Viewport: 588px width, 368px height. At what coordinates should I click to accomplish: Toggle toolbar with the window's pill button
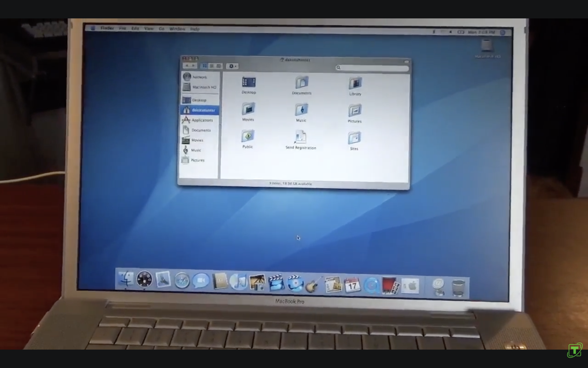tap(406, 62)
